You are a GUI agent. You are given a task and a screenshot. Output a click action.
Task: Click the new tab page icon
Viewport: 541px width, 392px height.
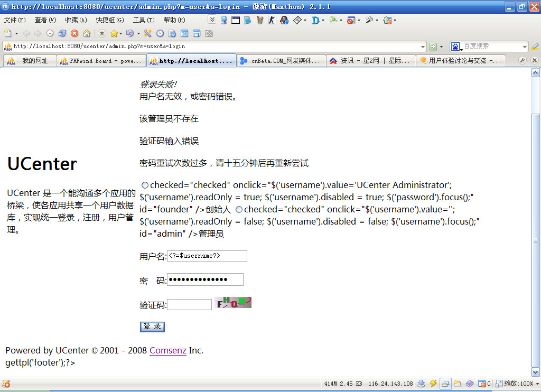(x=7, y=33)
